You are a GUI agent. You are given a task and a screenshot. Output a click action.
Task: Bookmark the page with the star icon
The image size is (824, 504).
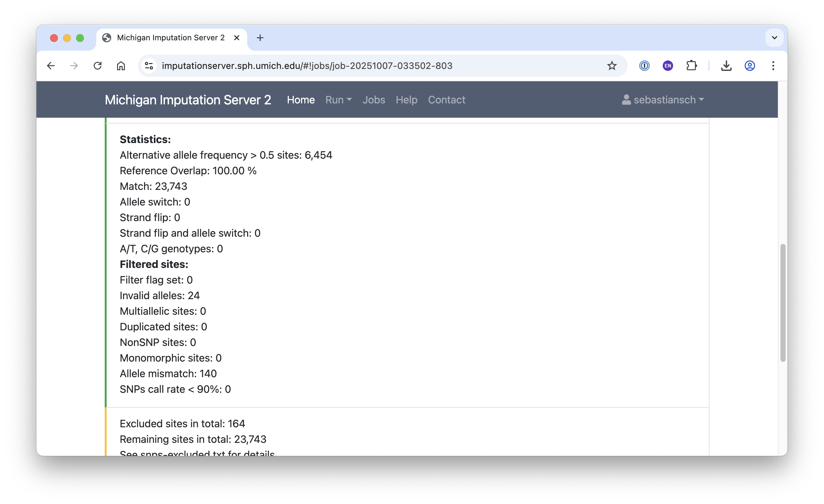(x=612, y=66)
